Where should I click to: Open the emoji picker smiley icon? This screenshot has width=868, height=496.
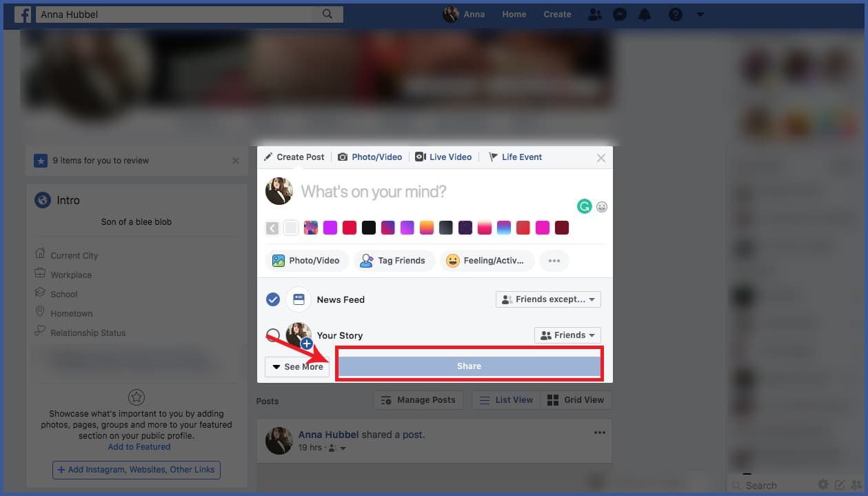602,207
